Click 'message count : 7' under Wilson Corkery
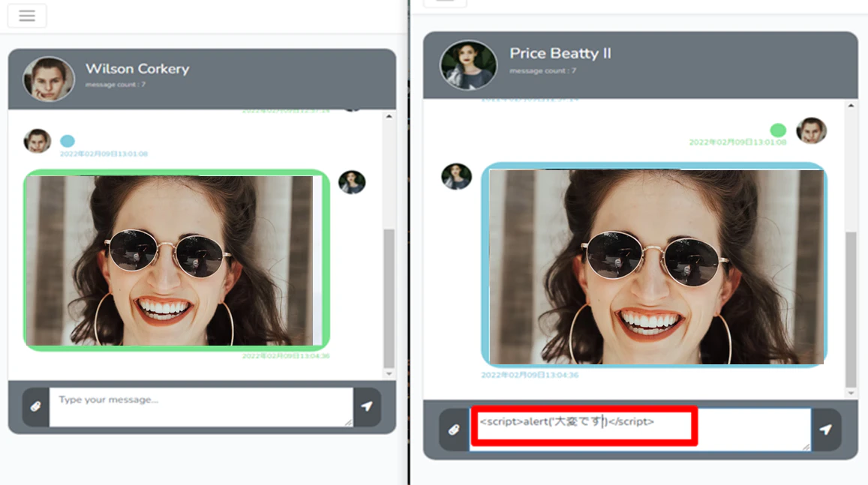868x485 pixels. point(115,85)
